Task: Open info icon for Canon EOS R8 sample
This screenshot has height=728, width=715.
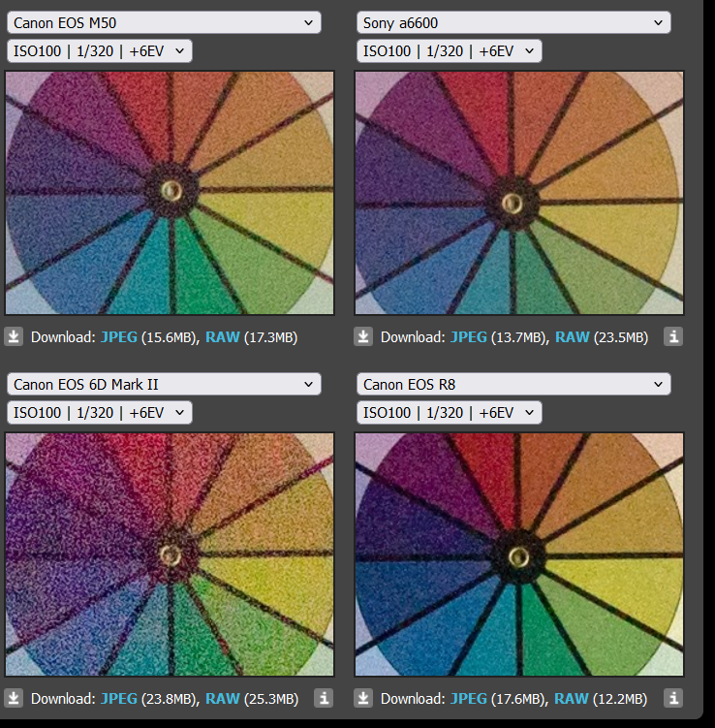Action: [673, 698]
